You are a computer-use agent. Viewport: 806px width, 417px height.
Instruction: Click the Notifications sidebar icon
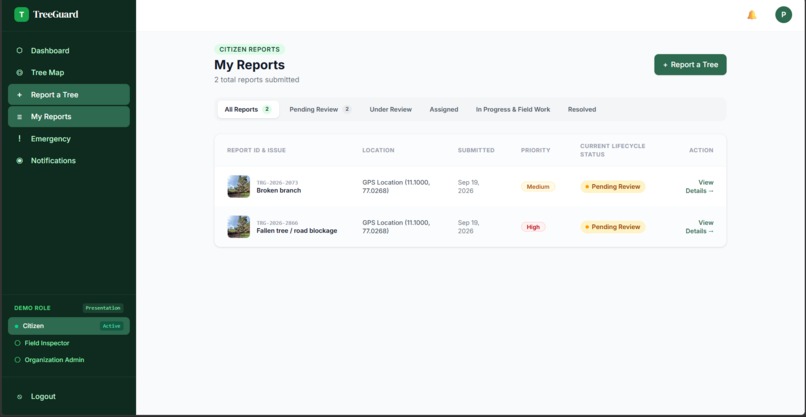click(x=20, y=160)
